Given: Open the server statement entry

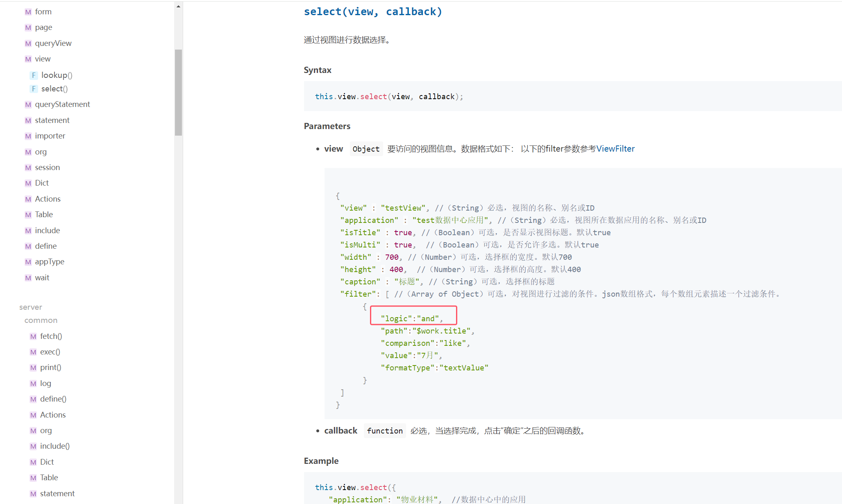Looking at the screenshot, I should 57,494.
